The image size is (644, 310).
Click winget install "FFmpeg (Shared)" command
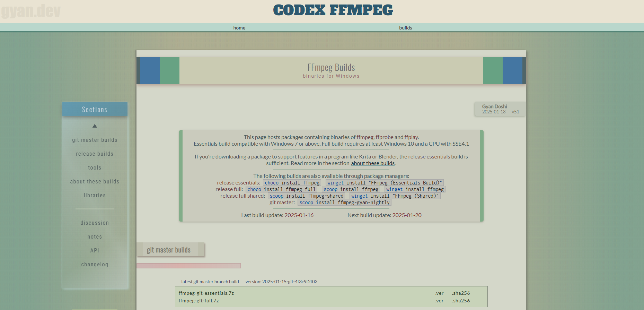pyautogui.click(x=395, y=196)
